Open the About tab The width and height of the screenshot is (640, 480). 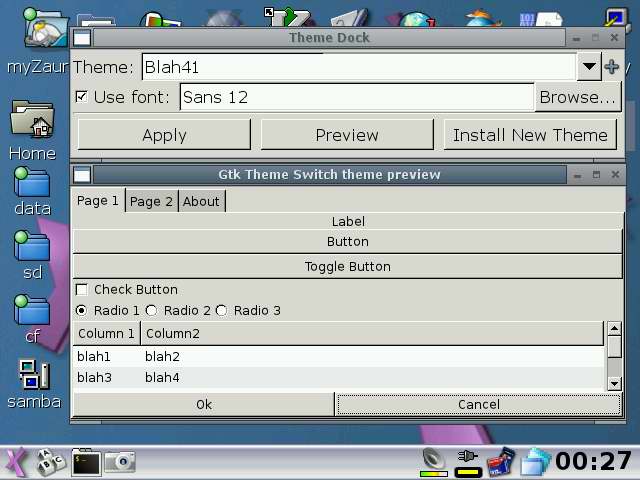click(x=201, y=201)
